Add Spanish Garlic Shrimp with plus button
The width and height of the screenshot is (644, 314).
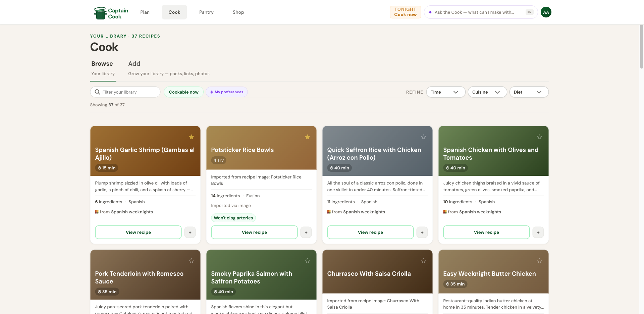[190, 232]
